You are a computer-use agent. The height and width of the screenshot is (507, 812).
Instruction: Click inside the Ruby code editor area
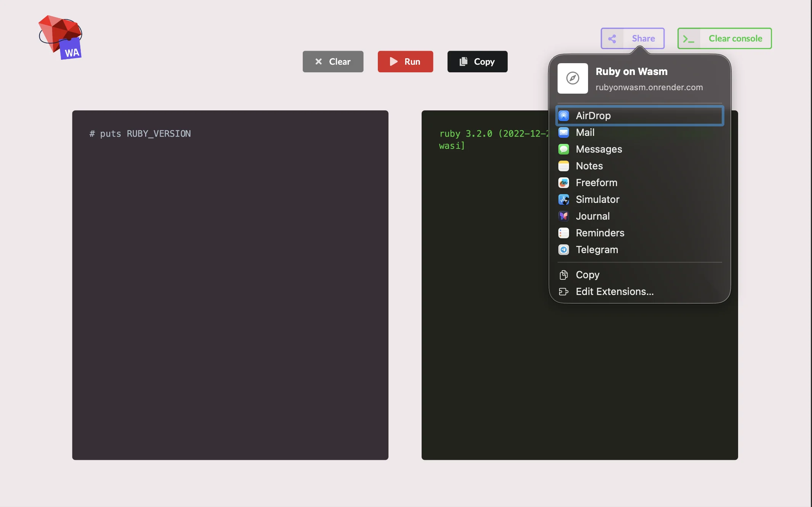click(x=230, y=285)
